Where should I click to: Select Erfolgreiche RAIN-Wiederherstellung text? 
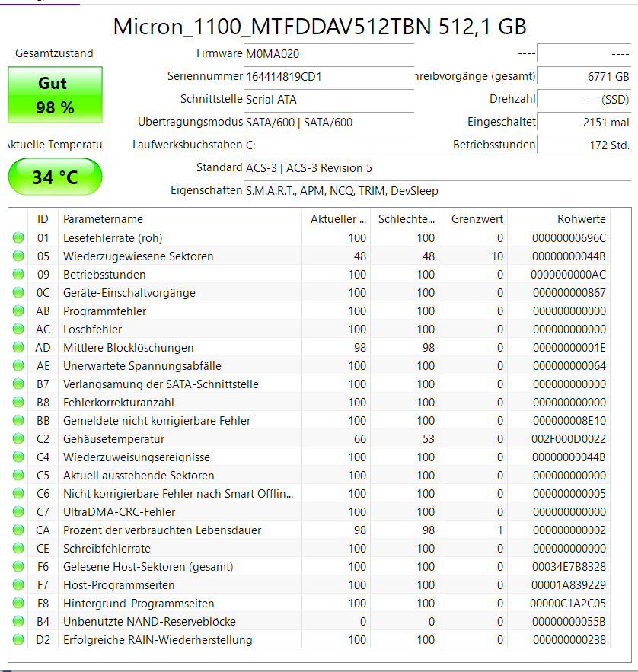coord(158,640)
